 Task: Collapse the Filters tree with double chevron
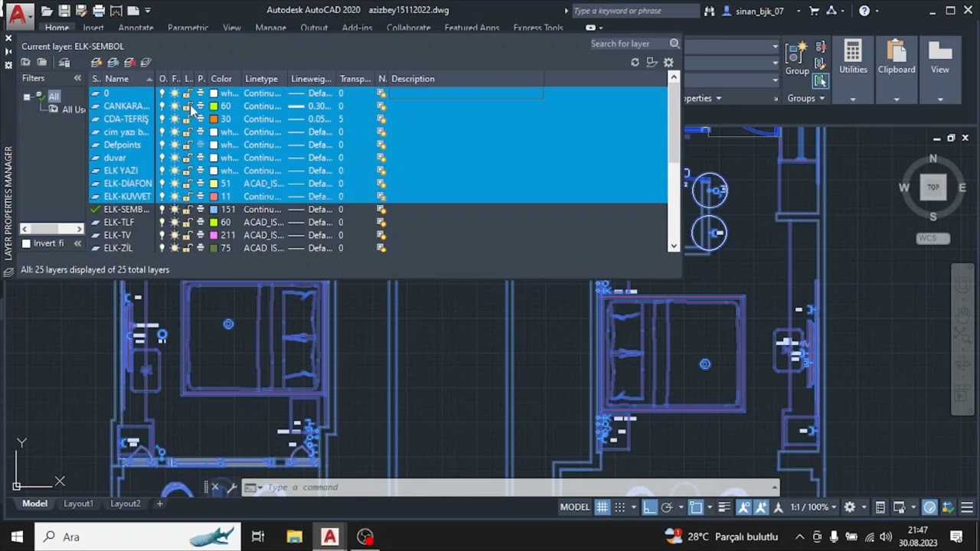[x=77, y=78]
